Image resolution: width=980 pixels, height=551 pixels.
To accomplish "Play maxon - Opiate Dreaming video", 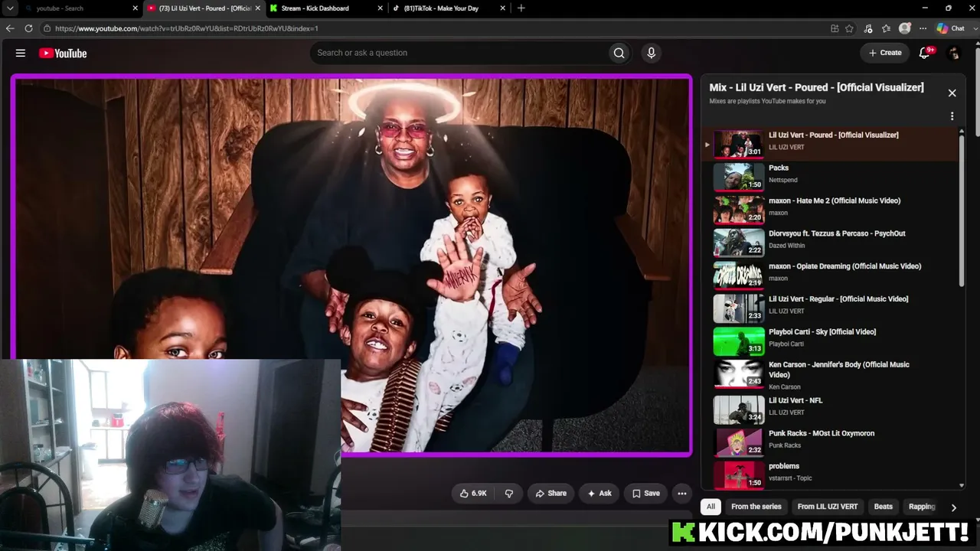I will (830, 275).
